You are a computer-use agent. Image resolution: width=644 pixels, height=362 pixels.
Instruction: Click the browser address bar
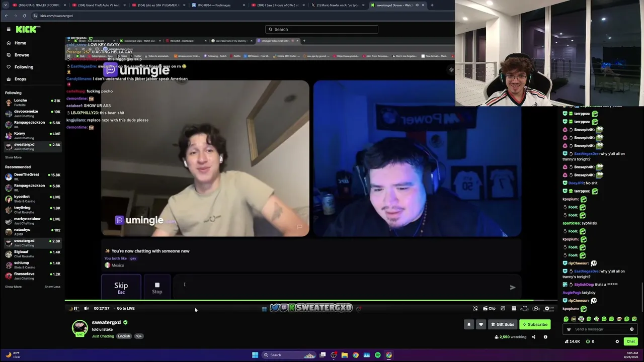point(242,16)
